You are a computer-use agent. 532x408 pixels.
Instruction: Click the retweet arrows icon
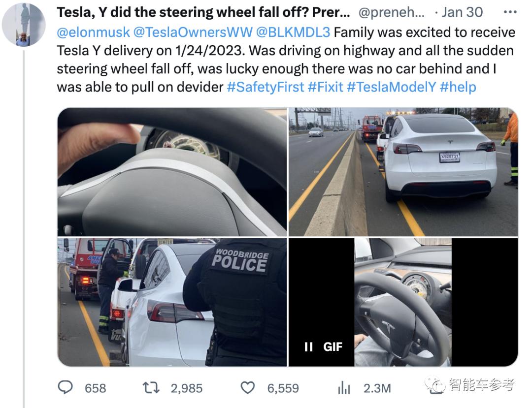coord(151,388)
